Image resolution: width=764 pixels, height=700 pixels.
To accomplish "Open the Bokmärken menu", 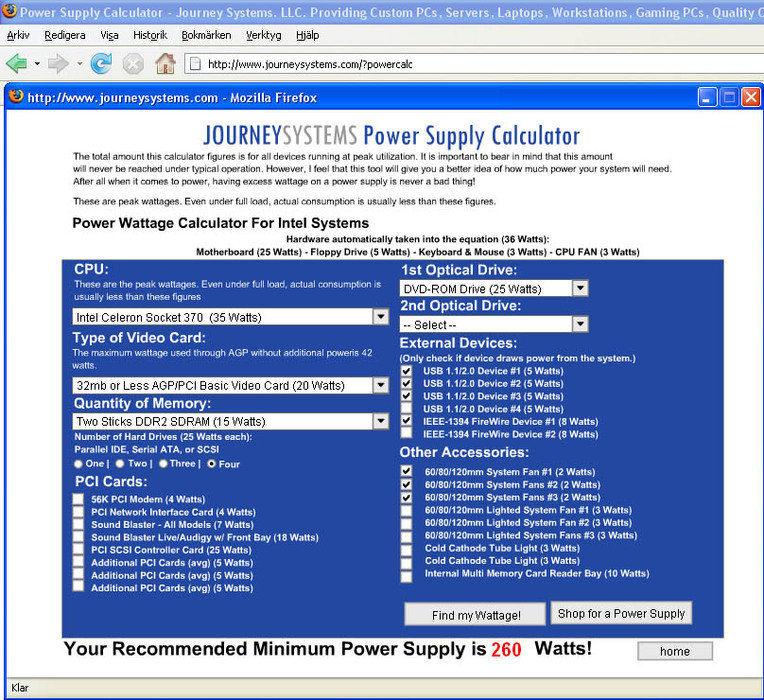I will pyautogui.click(x=206, y=36).
